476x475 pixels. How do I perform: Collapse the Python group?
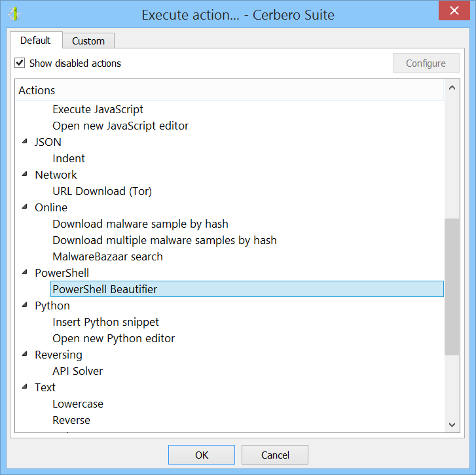click(25, 305)
